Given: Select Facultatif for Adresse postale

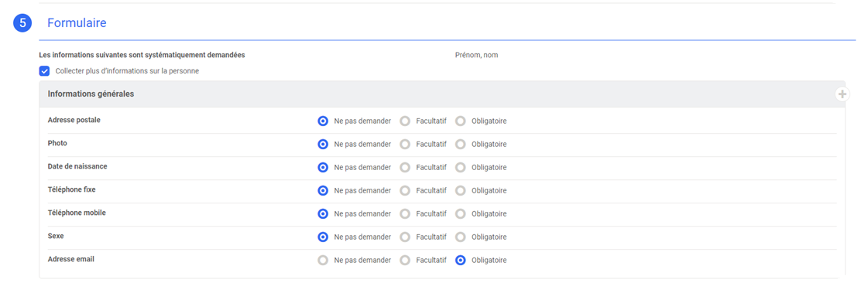Looking at the screenshot, I should (405, 121).
